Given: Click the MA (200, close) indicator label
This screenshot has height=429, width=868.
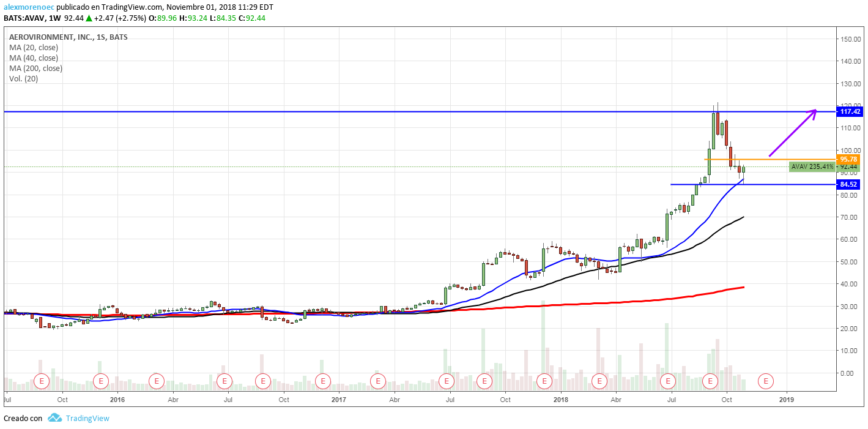Looking at the screenshot, I should click(x=35, y=68).
